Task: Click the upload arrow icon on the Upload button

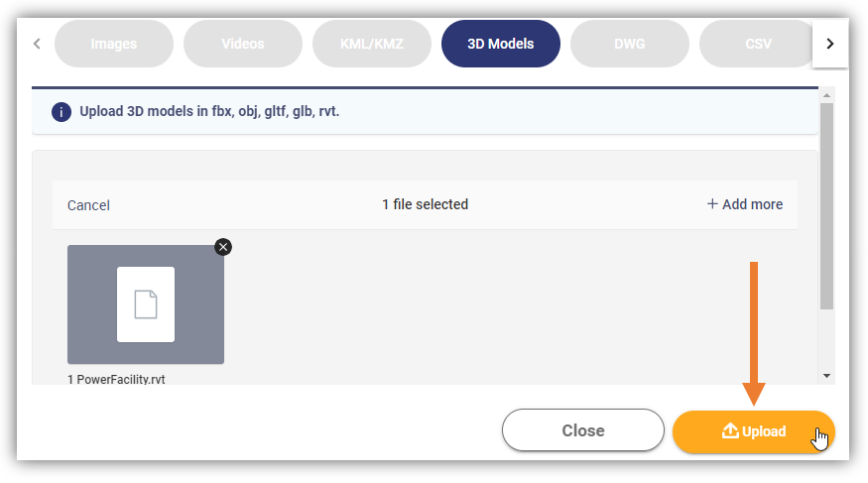Action: (730, 430)
